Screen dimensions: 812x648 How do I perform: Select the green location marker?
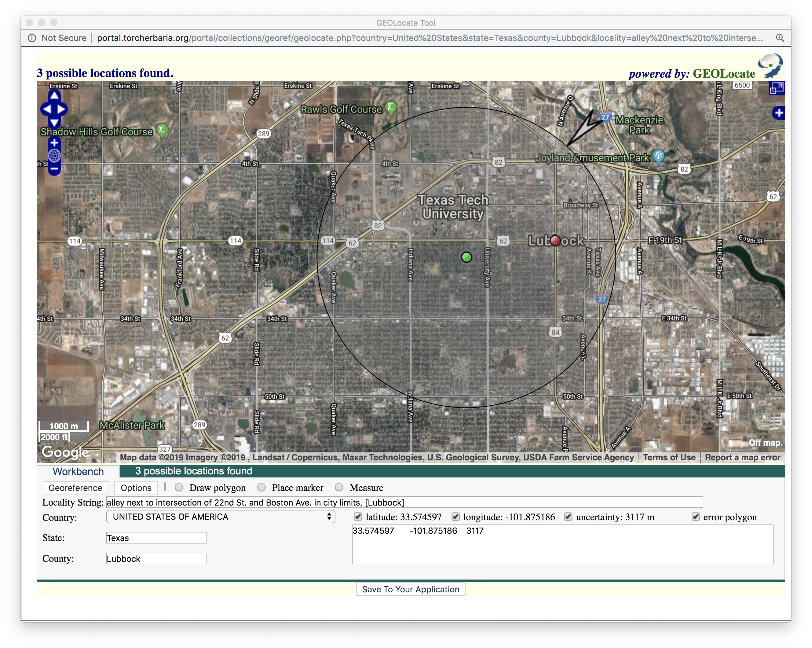coord(466,257)
